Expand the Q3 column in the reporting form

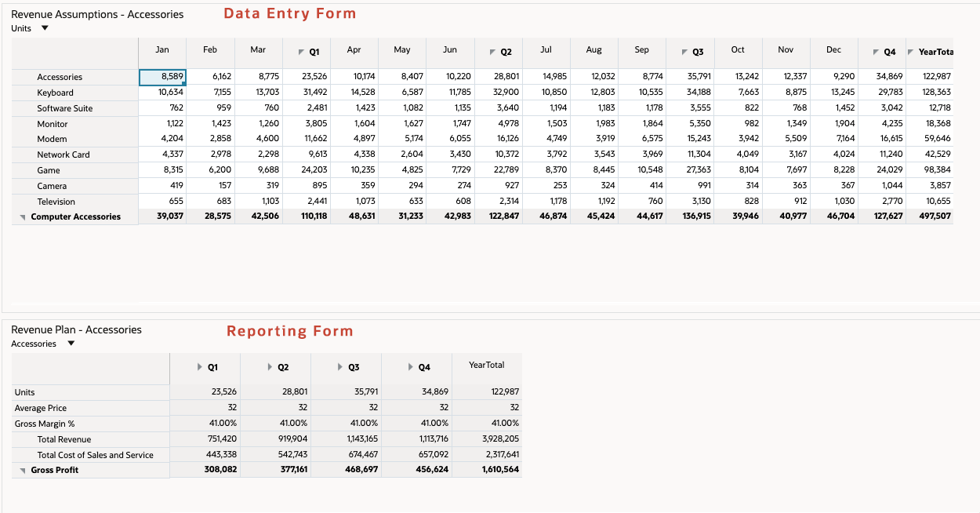pos(341,367)
